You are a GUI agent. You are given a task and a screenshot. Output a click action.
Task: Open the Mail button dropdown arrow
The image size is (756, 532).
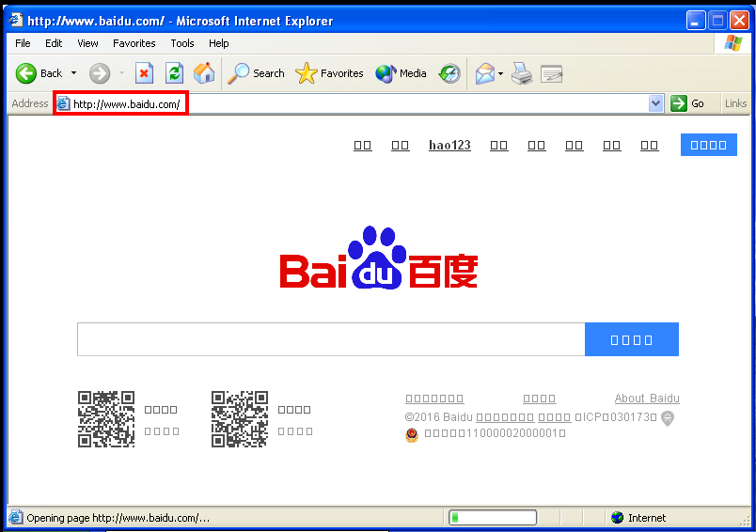pyautogui.click(x=500, y=73)
